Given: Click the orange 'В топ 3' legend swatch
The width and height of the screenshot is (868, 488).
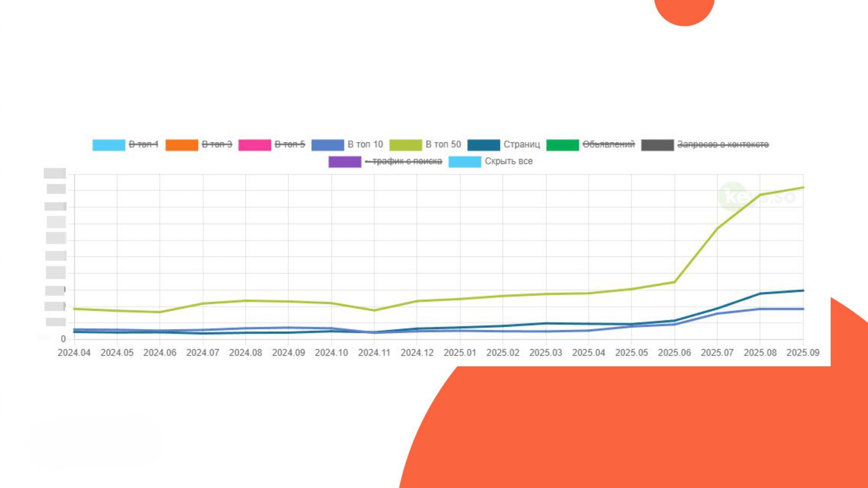Looking at the screenshot, I should pyautogui.click(x=182, y=145).
